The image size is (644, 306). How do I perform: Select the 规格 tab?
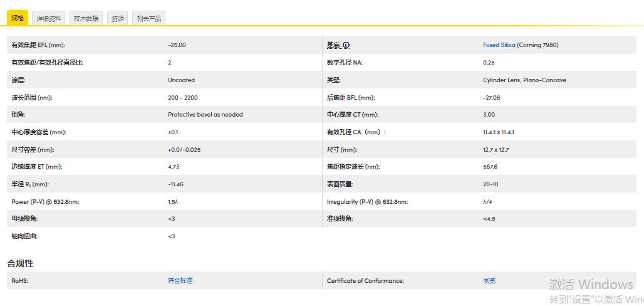point(18,18)
